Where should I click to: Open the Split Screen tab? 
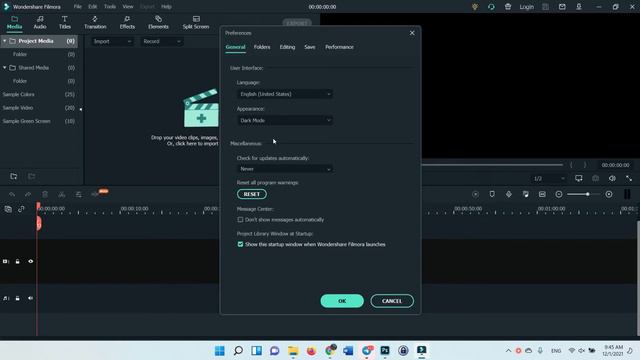tap(196, 22)
